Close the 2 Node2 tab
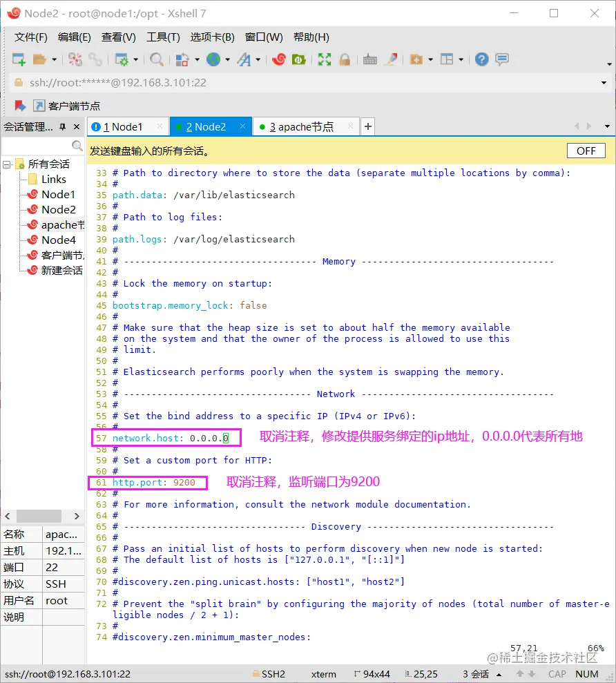 pos(242,126)
